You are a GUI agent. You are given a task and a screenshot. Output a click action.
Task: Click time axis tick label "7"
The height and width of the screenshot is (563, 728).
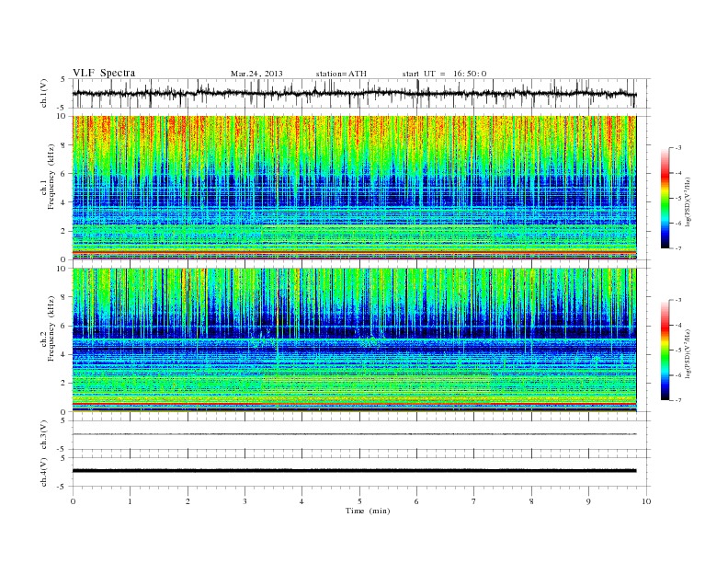coord(474,501)
